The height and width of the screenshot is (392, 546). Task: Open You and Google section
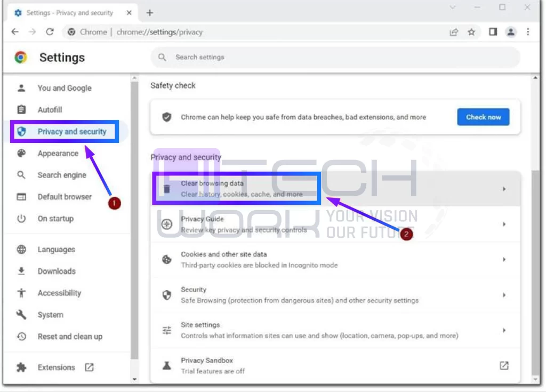(x=65, y=88)
